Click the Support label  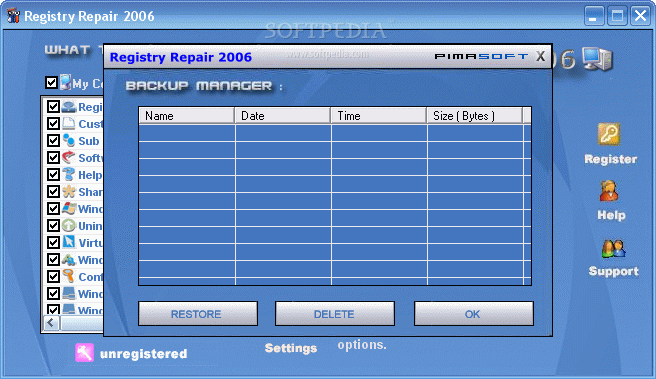coord(613,271)
